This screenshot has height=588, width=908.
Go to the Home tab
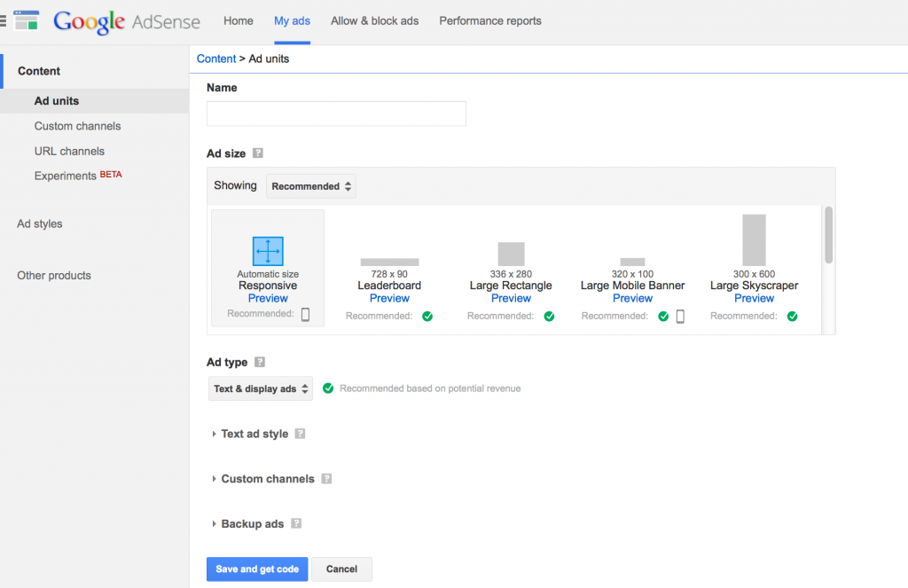coord(239,21)
